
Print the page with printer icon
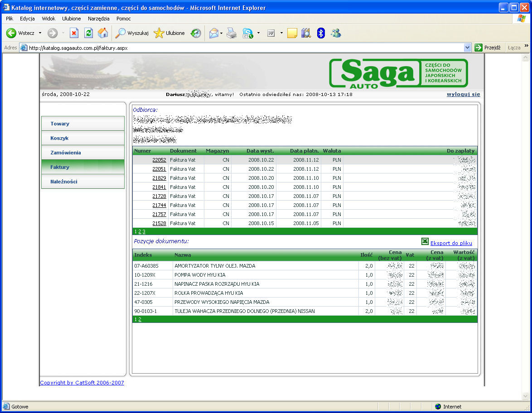[232, 33]
